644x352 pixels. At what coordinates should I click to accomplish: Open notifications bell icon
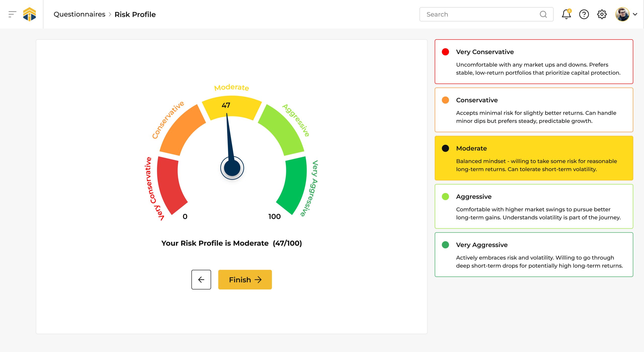pos(566,14)
